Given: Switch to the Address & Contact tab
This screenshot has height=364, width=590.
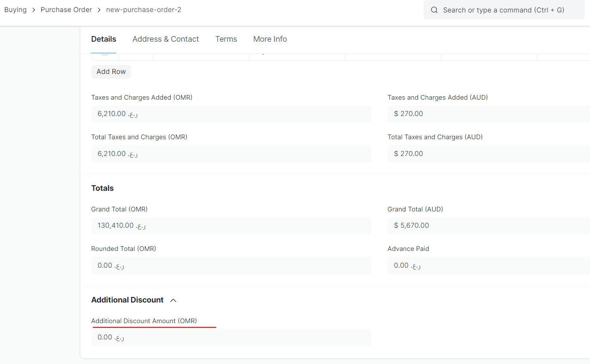Looking at the screenshot, I should 166,39.
